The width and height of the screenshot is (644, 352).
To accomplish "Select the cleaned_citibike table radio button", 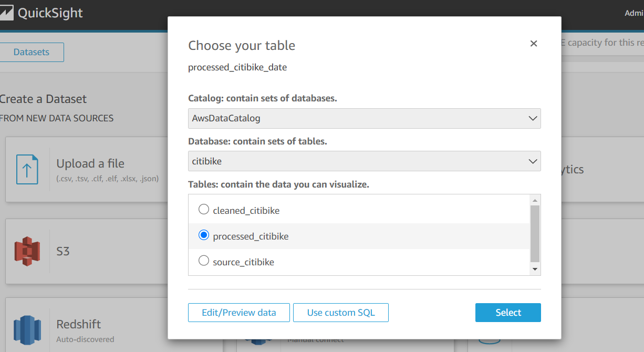I will 204,210.
